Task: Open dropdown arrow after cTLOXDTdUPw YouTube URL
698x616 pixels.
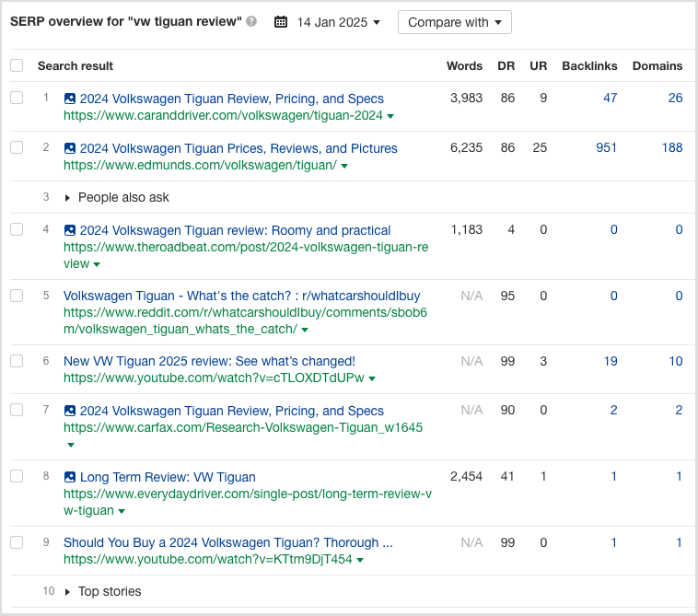Action: 372,378
